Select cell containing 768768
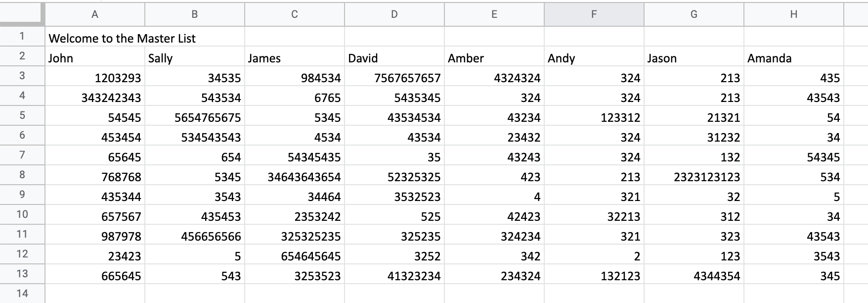Image resolution: width=868 pixels, height=303 pixels. coord(95,175)
